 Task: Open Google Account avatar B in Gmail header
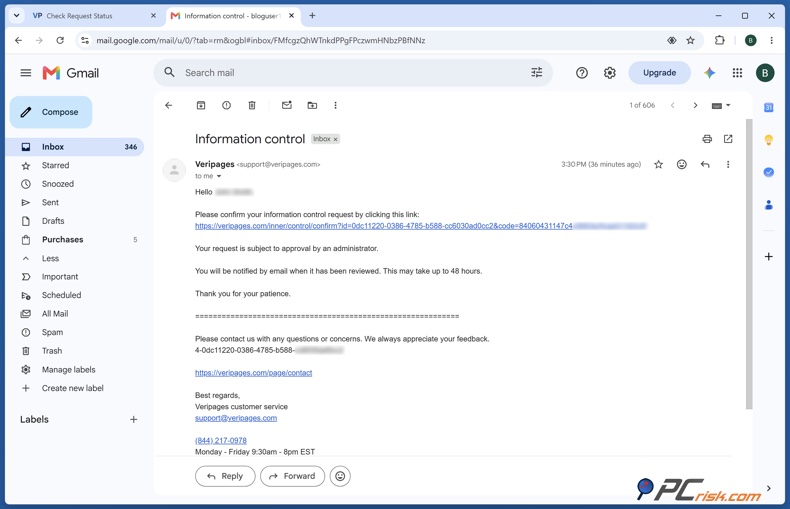(765, 73)
